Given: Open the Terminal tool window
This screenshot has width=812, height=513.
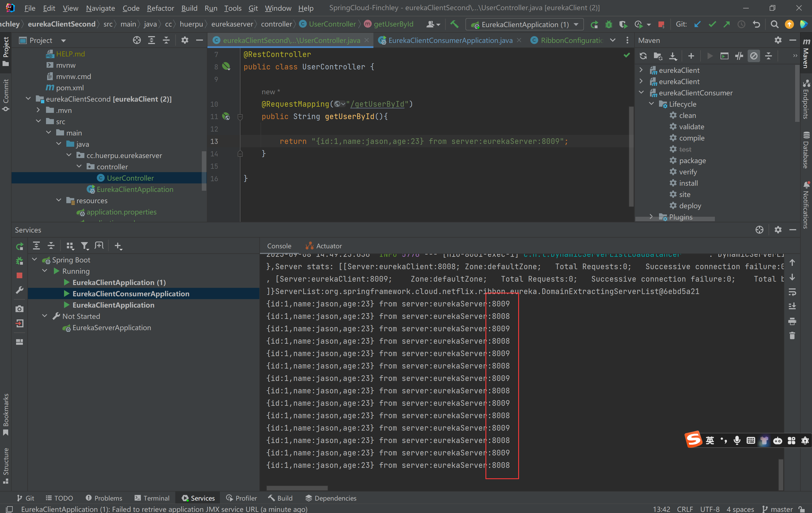Looking at the screenshot, I should (x=152, y=498).
